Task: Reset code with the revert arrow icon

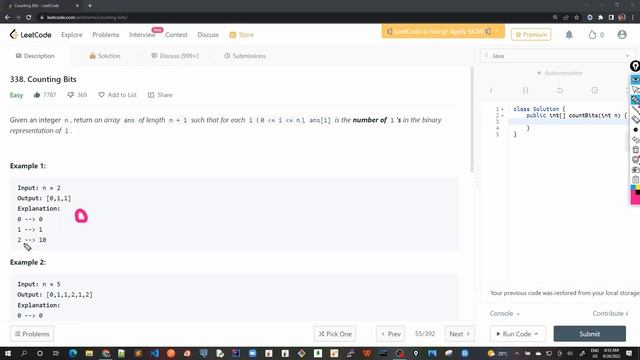Action: tap(560, 90)
